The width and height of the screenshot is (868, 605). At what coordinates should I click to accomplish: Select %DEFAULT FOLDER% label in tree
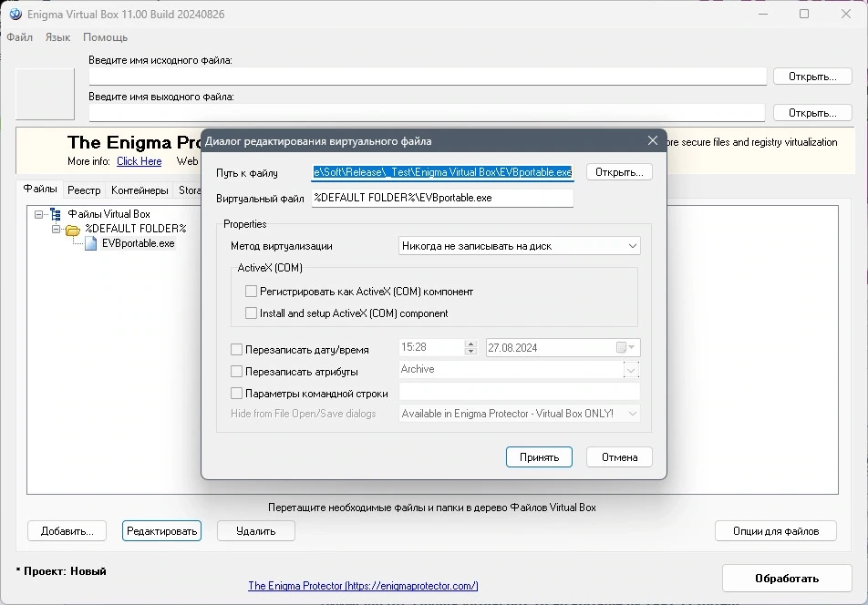(x=136, y=229)
